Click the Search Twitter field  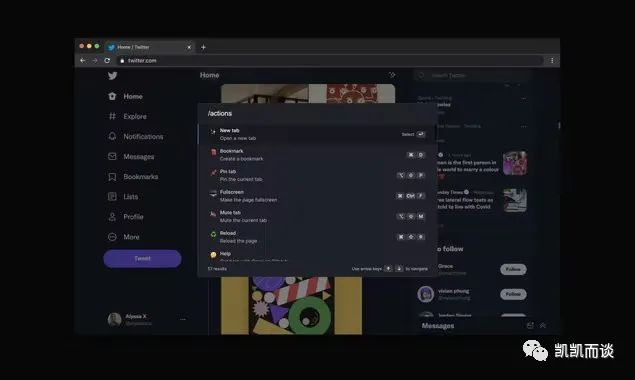point(472,75)
